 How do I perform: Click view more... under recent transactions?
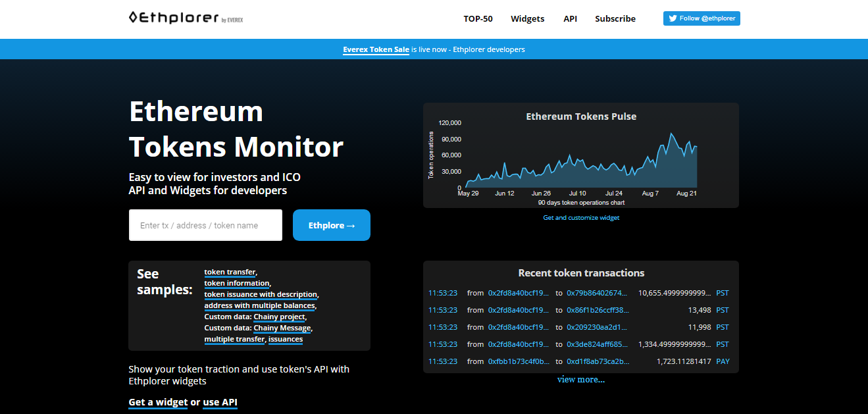click(581, 380)
